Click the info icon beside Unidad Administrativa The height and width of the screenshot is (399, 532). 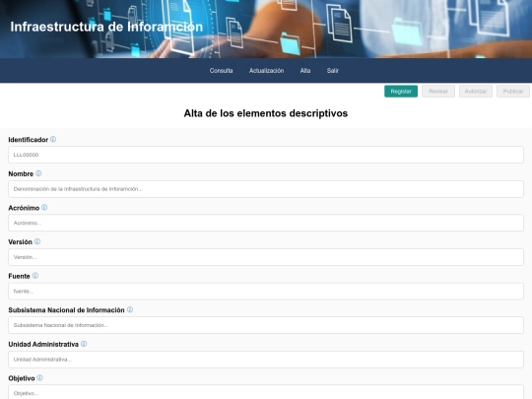click(x=84, y=344)
